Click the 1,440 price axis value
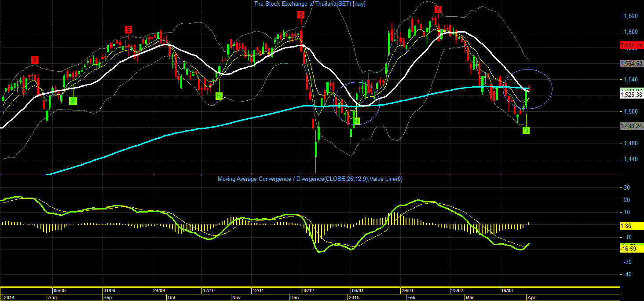The width and height of the screenshot is (644, 301). pos(631,159)
